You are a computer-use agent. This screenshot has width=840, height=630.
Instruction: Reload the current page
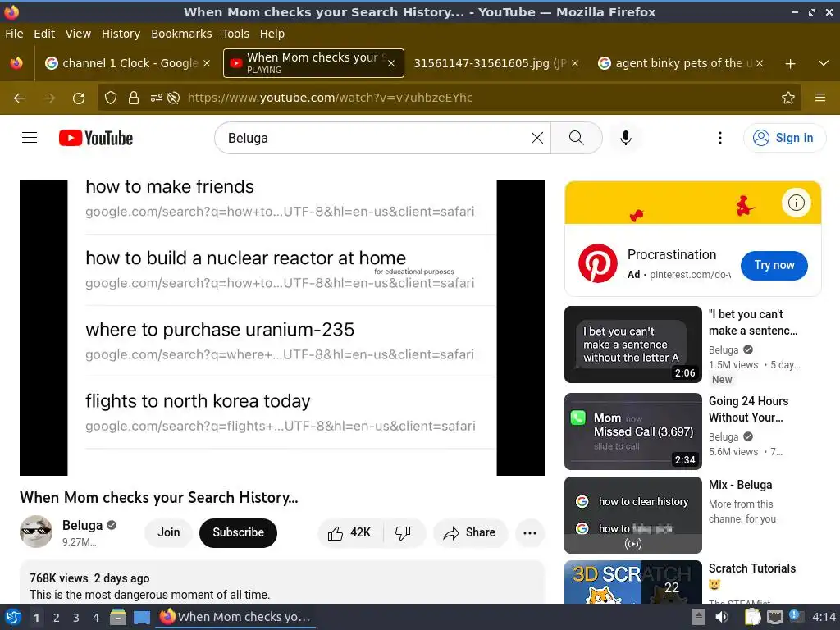tap(79, 98)
